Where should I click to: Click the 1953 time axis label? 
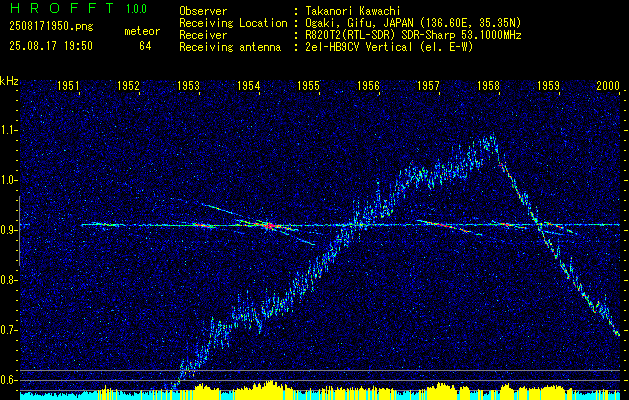(188, 85)
